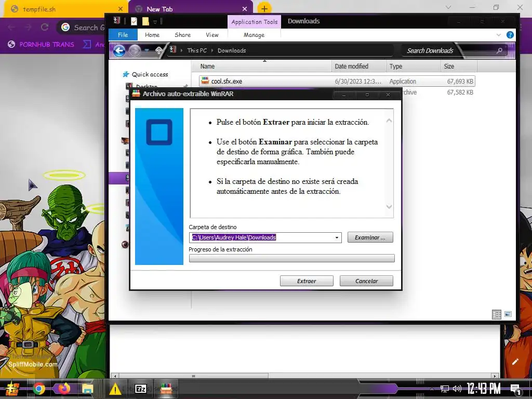The height and width of the screenshot is (399, 532).
Task: Reload the page in the browser
Action: pyautogui.click(x=45, y=27)
